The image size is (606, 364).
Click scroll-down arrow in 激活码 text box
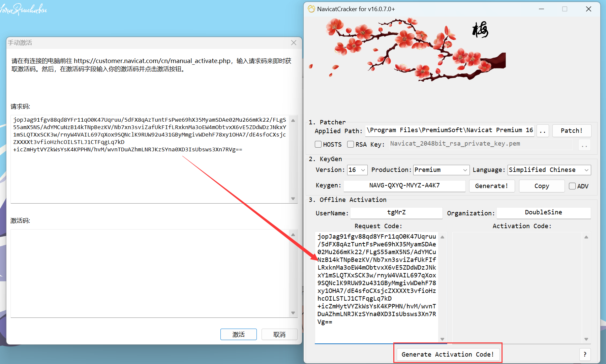293,313
